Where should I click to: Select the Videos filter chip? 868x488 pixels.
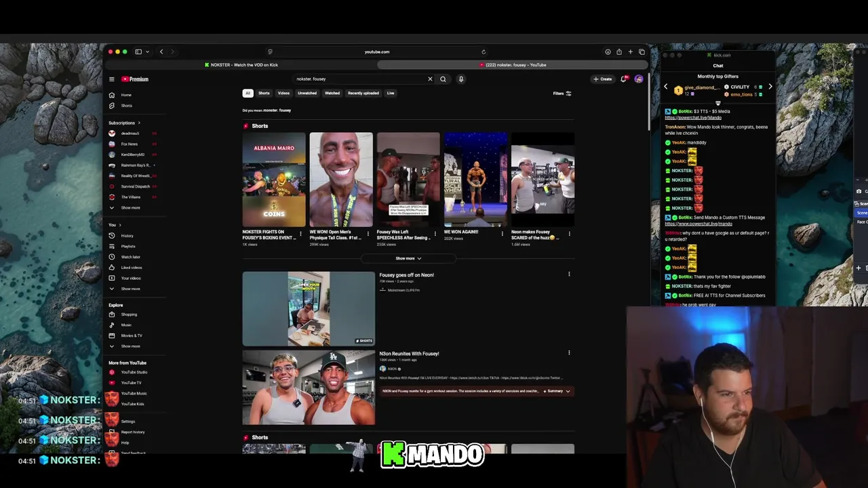coord(283,94)
